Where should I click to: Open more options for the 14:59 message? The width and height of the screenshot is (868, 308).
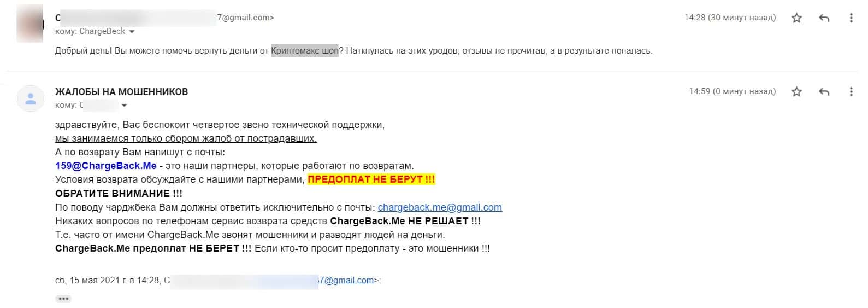[x=851, y=92]
